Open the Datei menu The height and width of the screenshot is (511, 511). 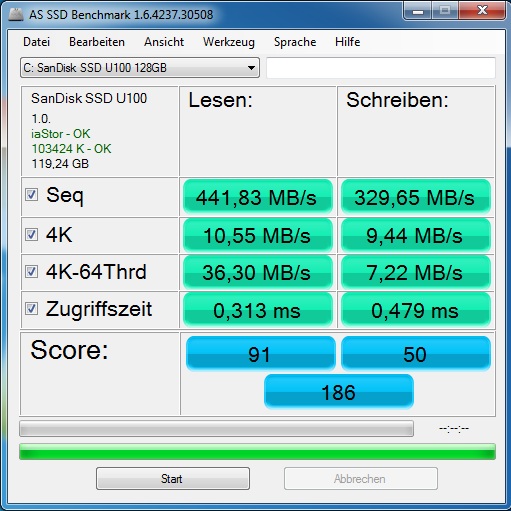pos(37,42)
